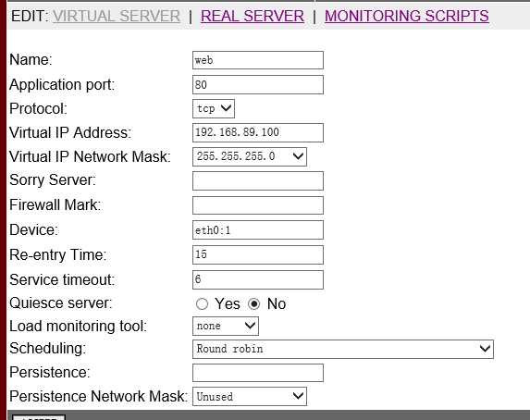The height and width of the screenshot is (420, 530).
Task: Click the empty Sorry Server field
Action: pyautogui.click(x=258, y=180)
